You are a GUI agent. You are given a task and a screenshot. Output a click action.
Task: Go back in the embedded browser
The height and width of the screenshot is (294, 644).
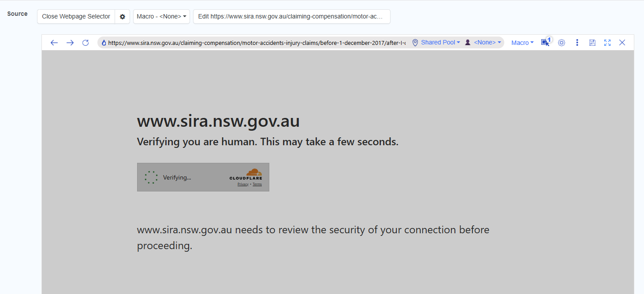click(x=54, y=43)
